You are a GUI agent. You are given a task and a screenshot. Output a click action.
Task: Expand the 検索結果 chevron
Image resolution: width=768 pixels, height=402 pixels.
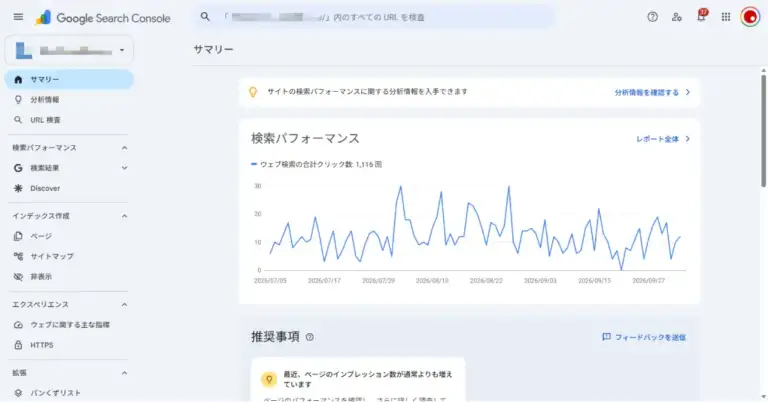click(x=124, y=168)
